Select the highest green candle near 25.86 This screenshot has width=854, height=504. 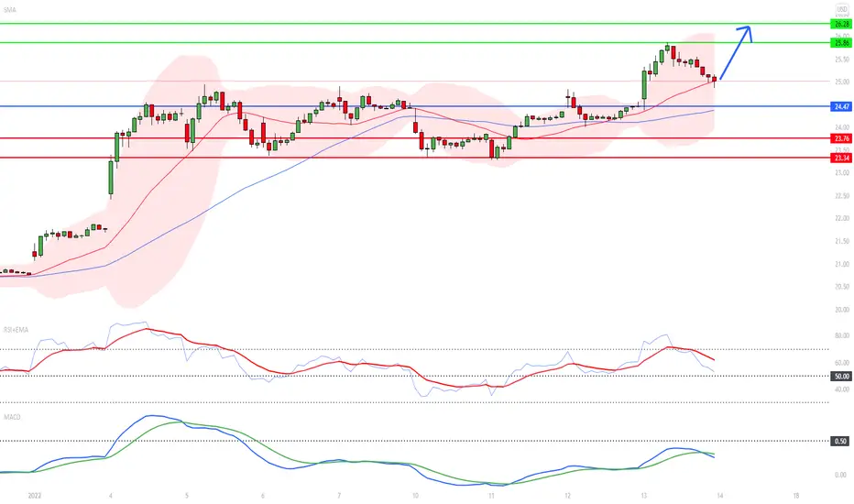667,48
